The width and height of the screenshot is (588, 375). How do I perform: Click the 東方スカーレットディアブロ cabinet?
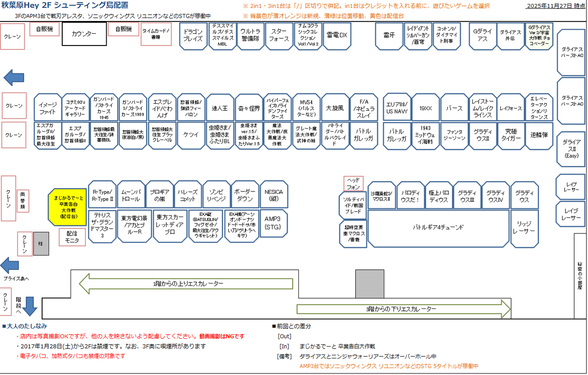170,226
